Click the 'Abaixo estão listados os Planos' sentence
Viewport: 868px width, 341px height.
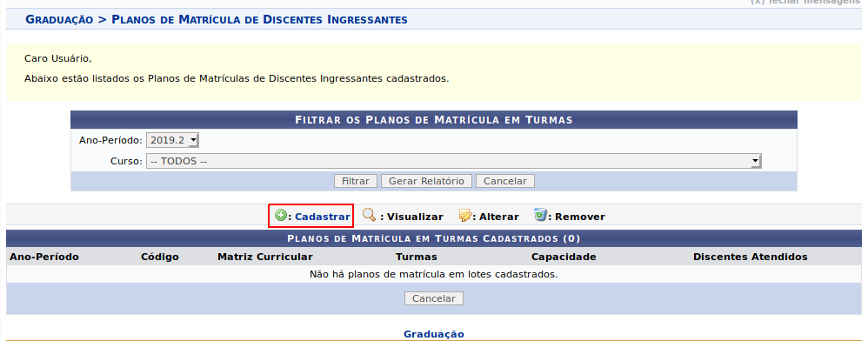point(237,78)
